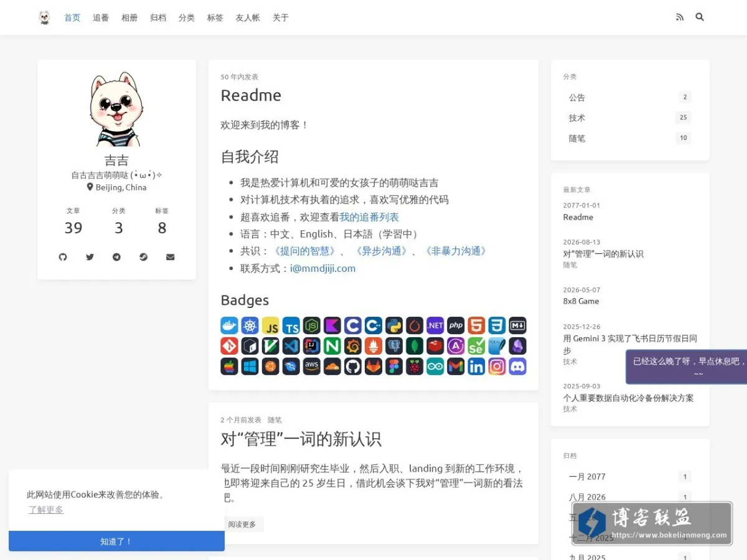Viewport: 747px width, 560px height.
Task: Click the Node.js badge icon
Action: tap(312, 325)
